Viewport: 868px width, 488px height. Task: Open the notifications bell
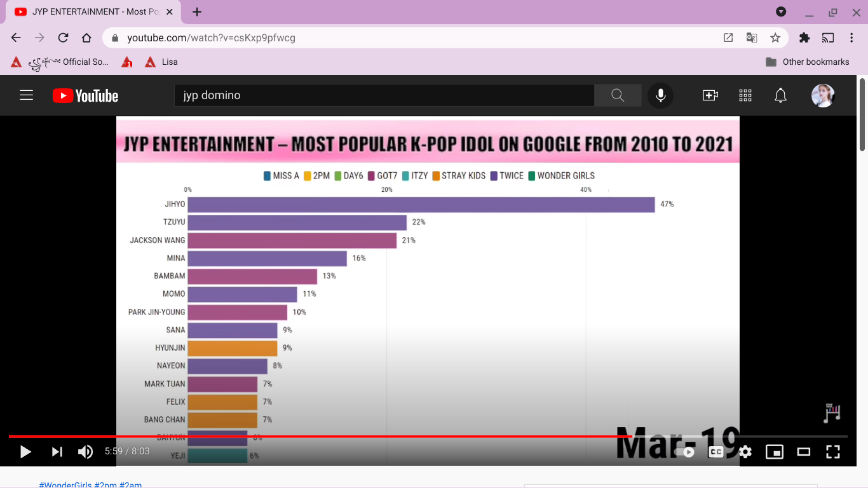780,95
